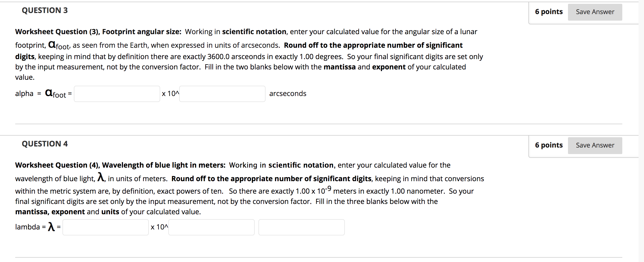Select the 6 points label for Question 3

(549, 12)
